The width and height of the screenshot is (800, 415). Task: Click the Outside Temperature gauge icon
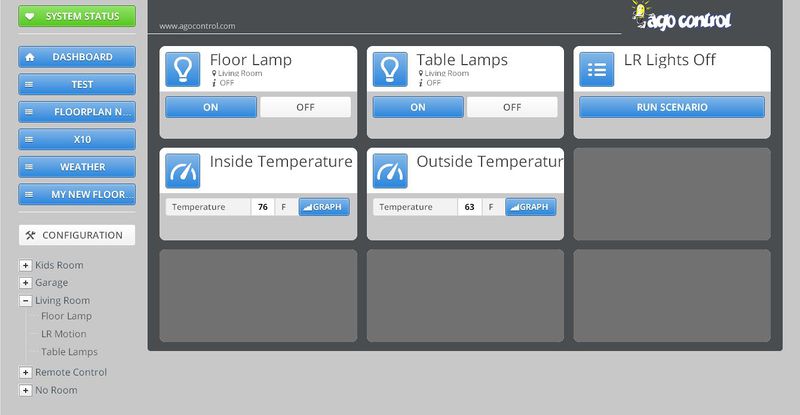[390, 171]
